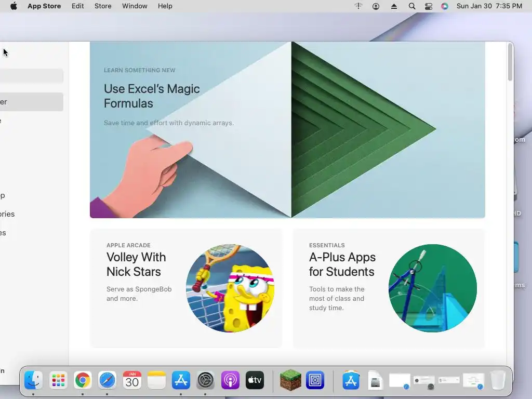
Task: Open the Apple menu
Action: pyautogui.click(x=14, y=6)
